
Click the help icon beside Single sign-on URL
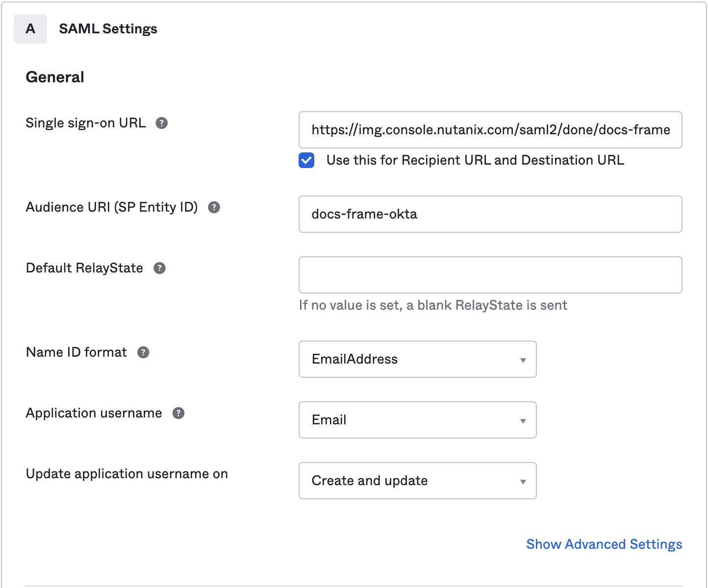tap(162, 123)
